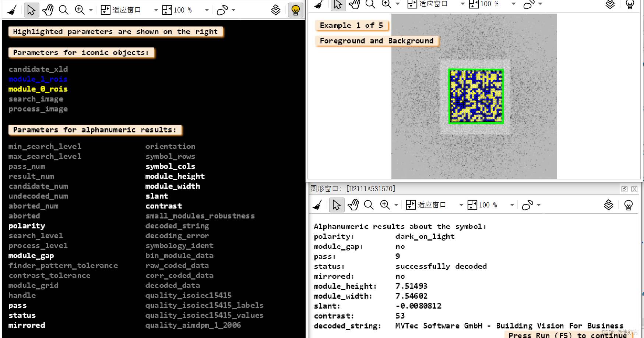Expand the zoom-in tool dropdown arrow
This screenshot has height=338, width=644.
pos(91,10)
